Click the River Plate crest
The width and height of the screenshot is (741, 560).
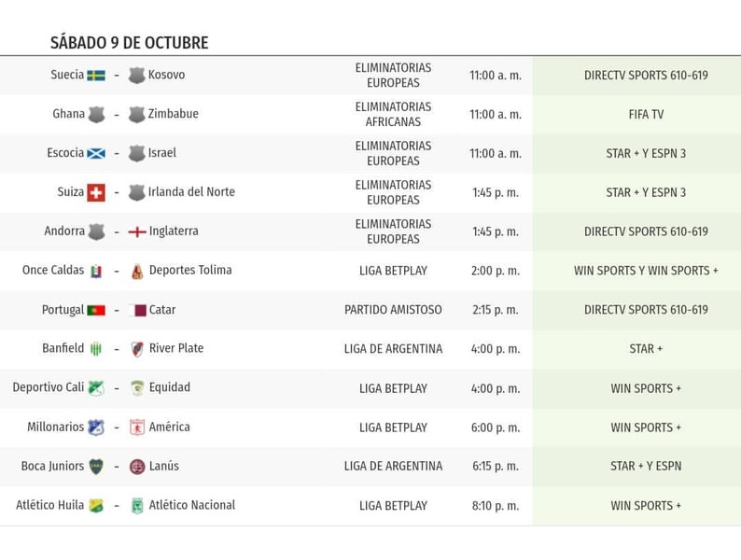pyautogui.click(x=137, y=349)
